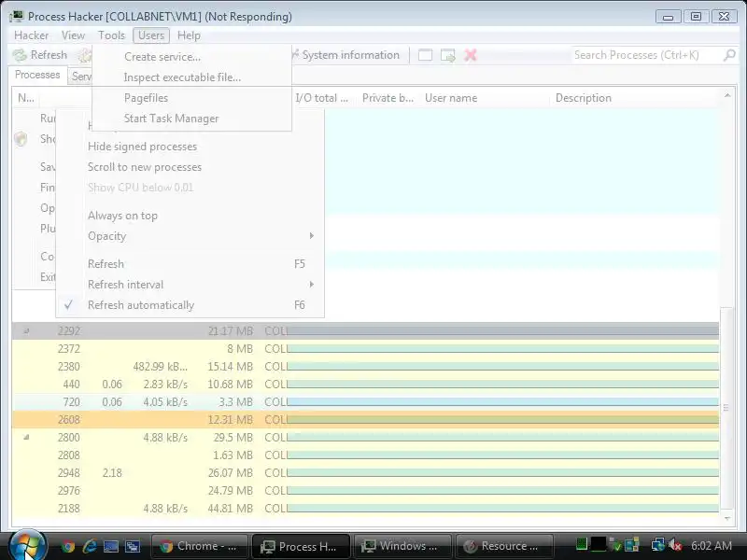Click the Show desktop quick launch icon

pos(111,546)
